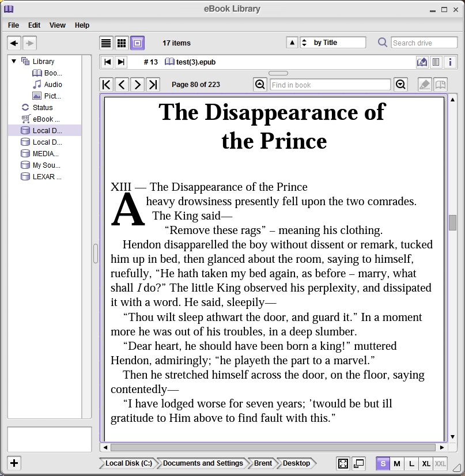Image resolution: width=465 pixels, height=476 pixels.
Task: Click the magnifier search icon
Action: point(383,43)
